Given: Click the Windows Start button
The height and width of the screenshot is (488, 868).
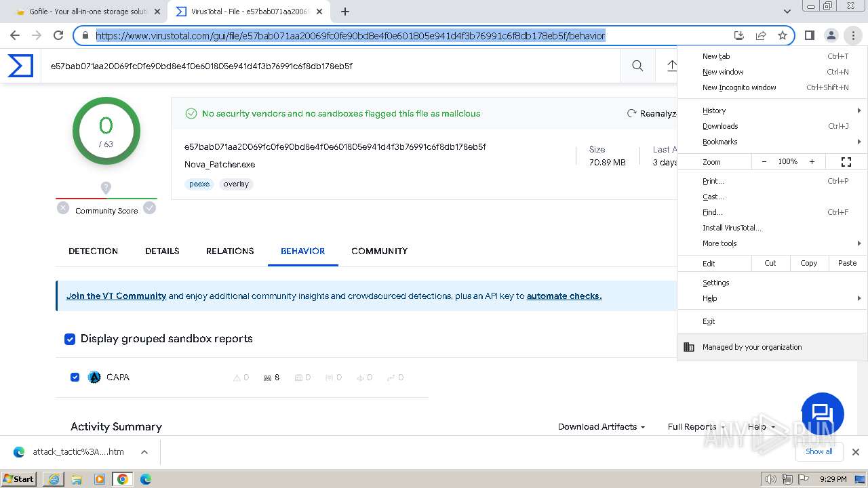Looking at the screenshot, I should (x=20, y=479).
